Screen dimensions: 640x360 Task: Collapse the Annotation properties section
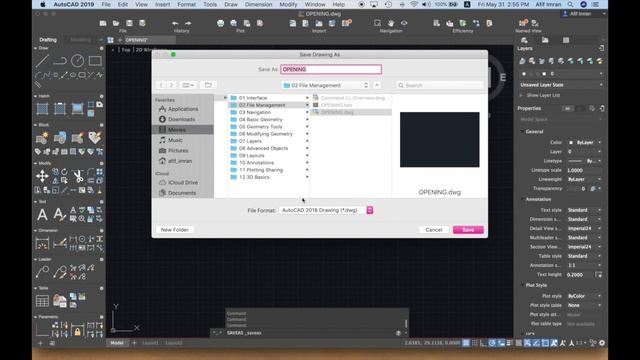[522, 199]
